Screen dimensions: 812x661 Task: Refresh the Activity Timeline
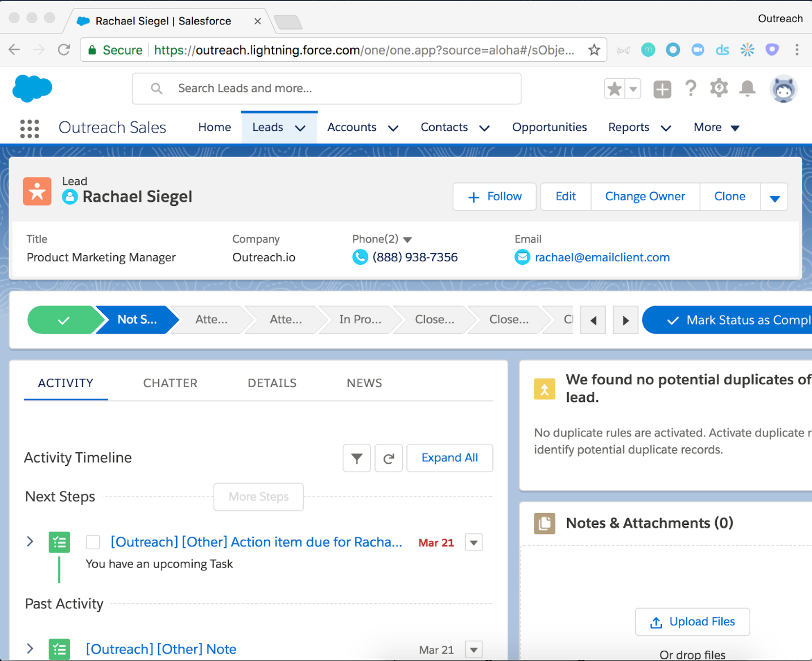pos(389,458)
